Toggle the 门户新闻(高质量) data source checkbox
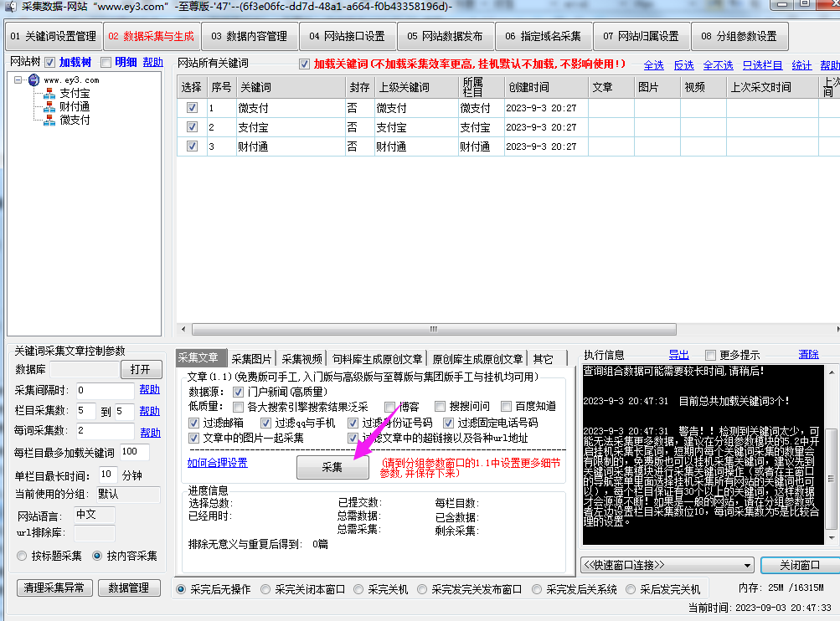 239,392
